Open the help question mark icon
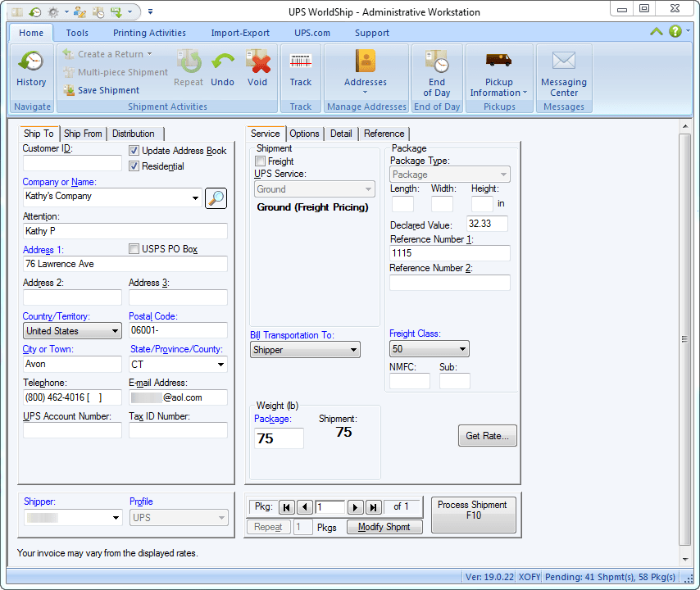700x590 pixels. pyautogui.click(x=675, y=31)
